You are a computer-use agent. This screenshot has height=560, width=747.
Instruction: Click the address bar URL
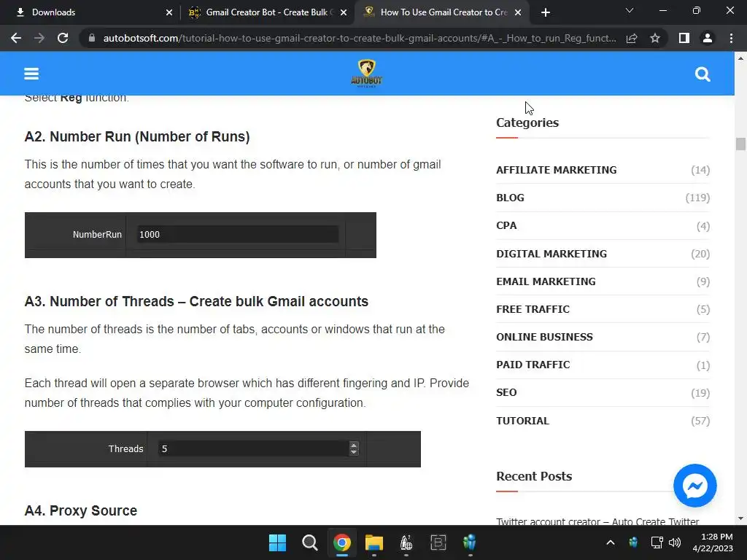pos(360,38)
